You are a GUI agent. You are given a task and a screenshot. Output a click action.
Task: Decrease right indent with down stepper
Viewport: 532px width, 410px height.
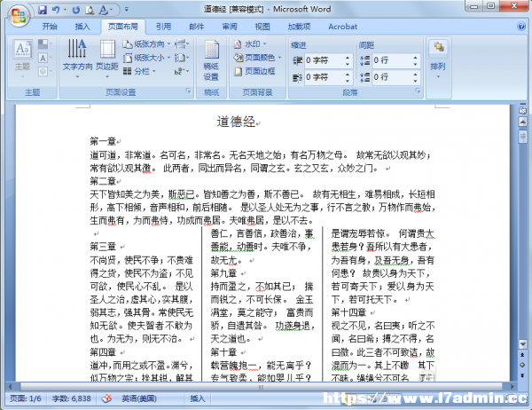click(x=348, y=81)
